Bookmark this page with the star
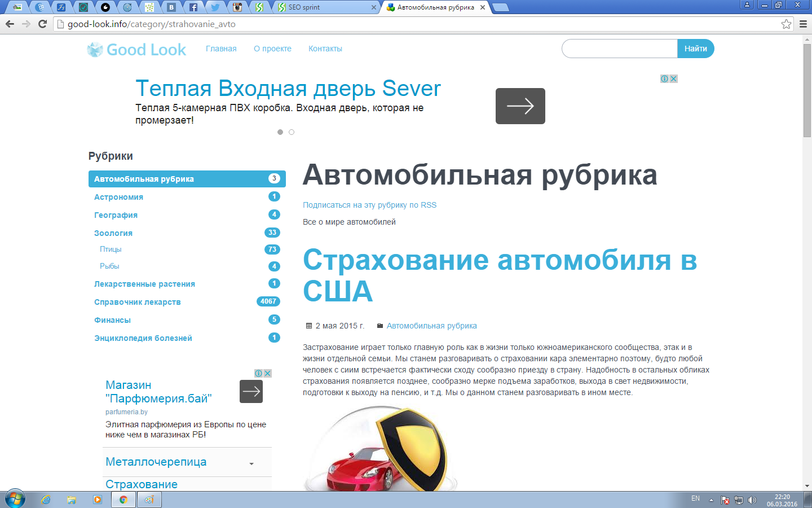Screen dimensions: 812x508 786,24
